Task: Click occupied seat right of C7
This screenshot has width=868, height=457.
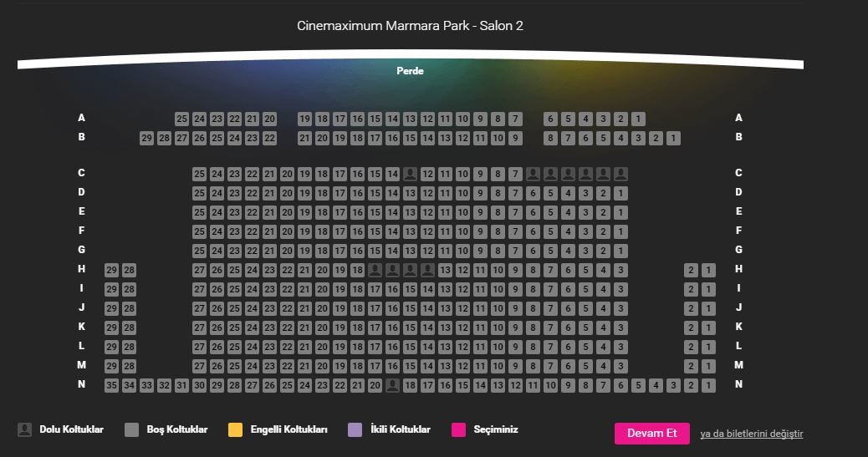Action: (533, 175)
